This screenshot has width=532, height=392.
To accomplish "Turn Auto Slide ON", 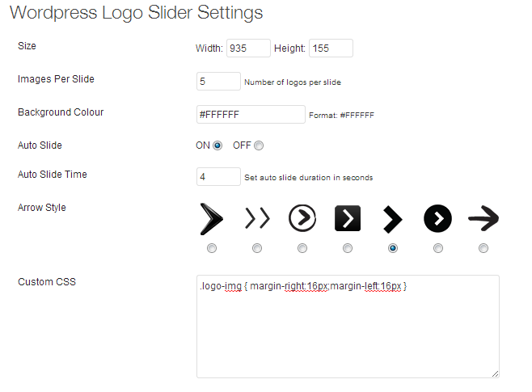I will pos(217,145).
